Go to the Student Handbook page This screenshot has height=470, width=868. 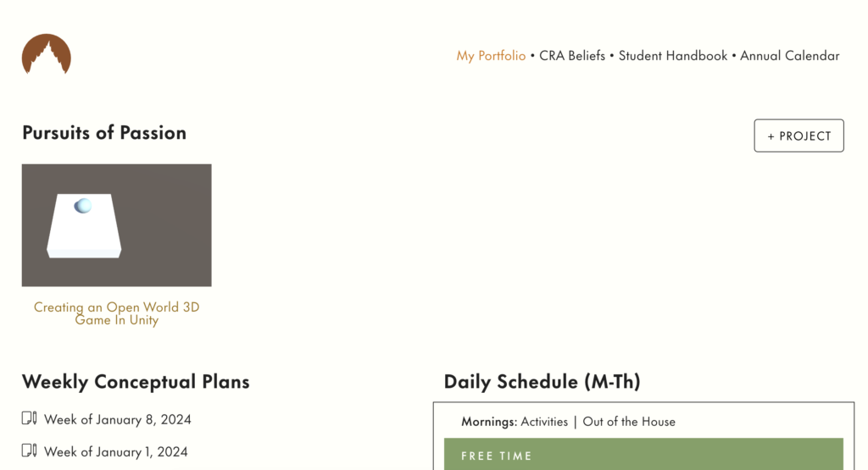click(x=672, y=56)
